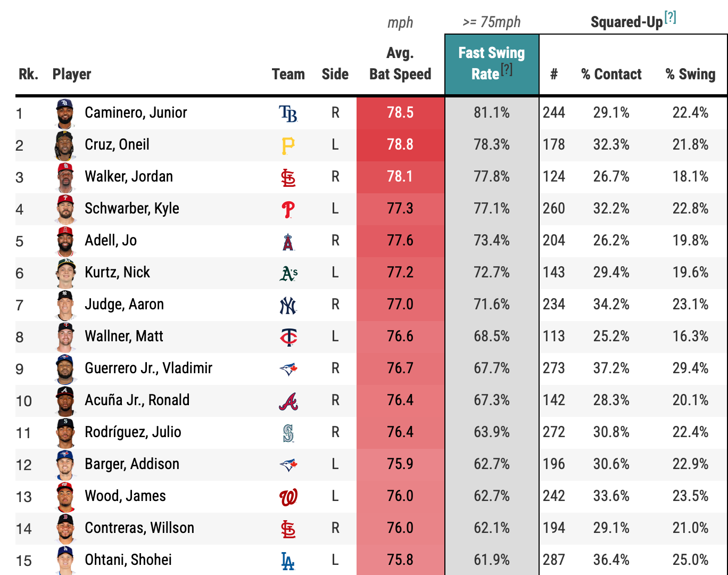Sort by Squared-Up % Contact column
Image resolution: width=728 pixels, height=575 pixels.
611,75
